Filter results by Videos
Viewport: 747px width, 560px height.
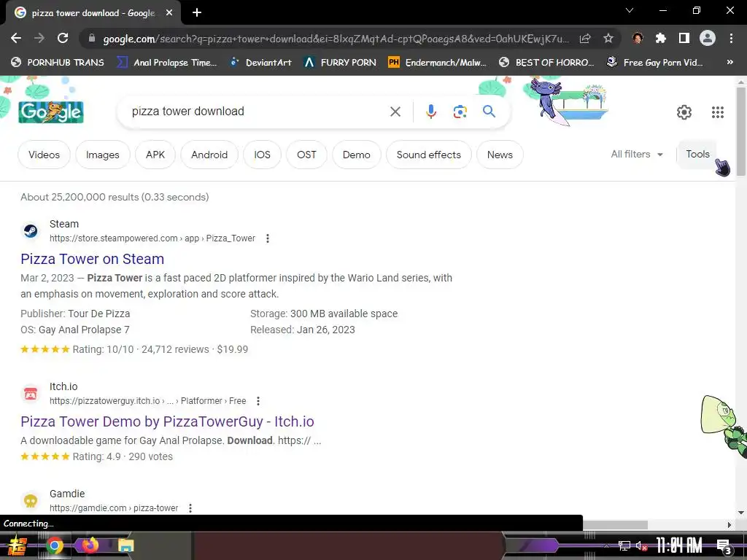(x=44, y=155)
